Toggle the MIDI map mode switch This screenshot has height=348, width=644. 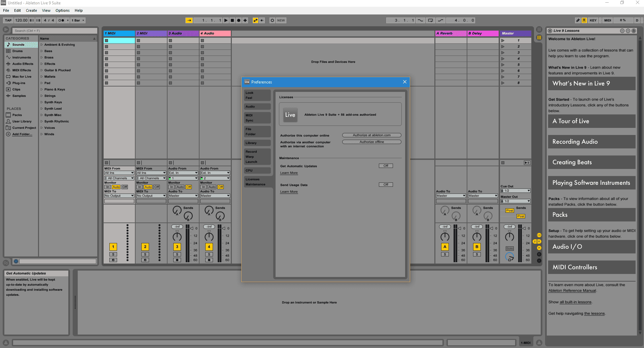[x=608, y=20]
